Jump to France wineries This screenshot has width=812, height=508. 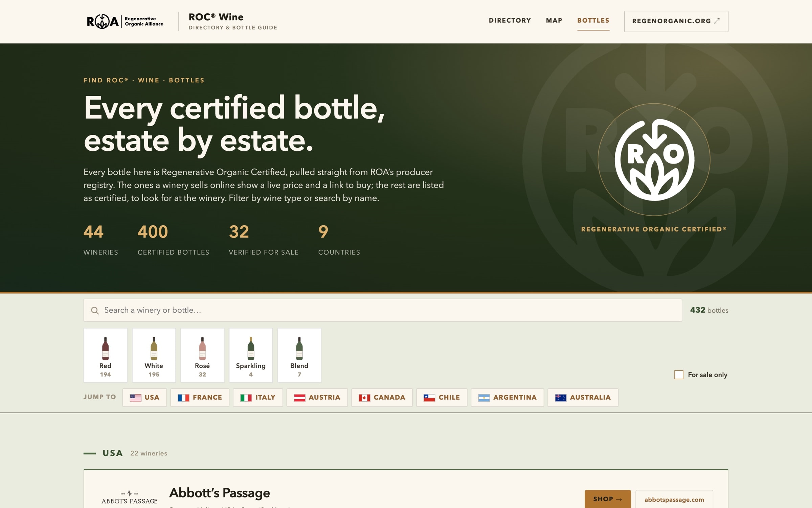point(200,398)
